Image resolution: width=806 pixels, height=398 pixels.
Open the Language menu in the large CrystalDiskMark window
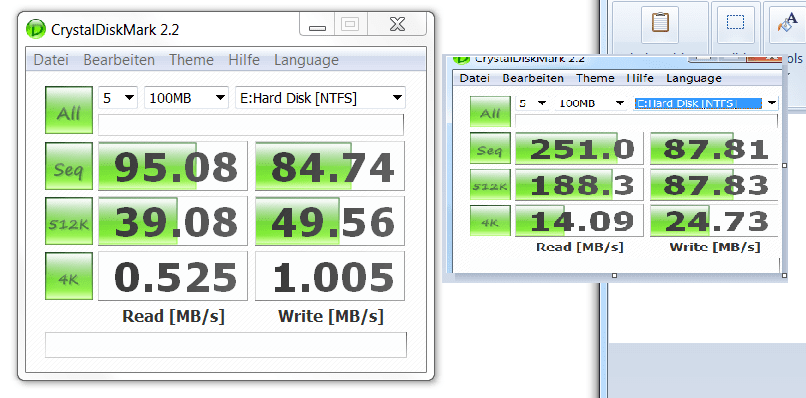[x=306, y=60]
